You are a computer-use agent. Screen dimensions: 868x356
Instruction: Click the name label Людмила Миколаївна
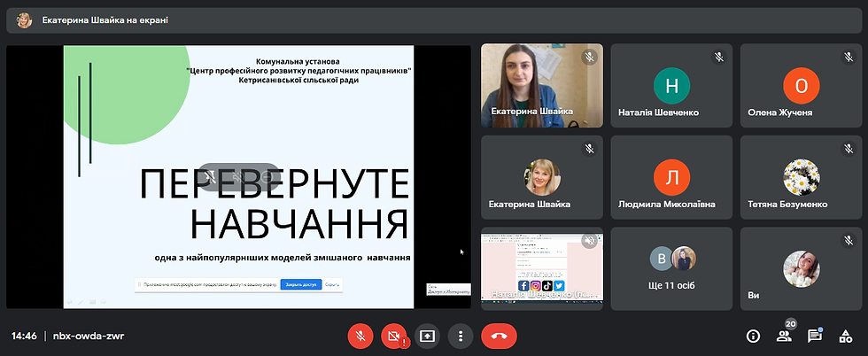click(x=666, y=205)
